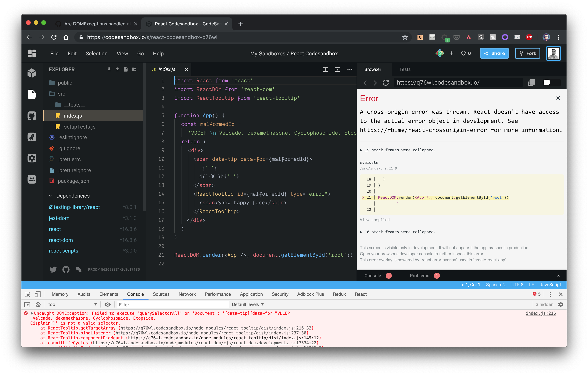Open the index.js:216 source link in console

(x=541, y=313)
